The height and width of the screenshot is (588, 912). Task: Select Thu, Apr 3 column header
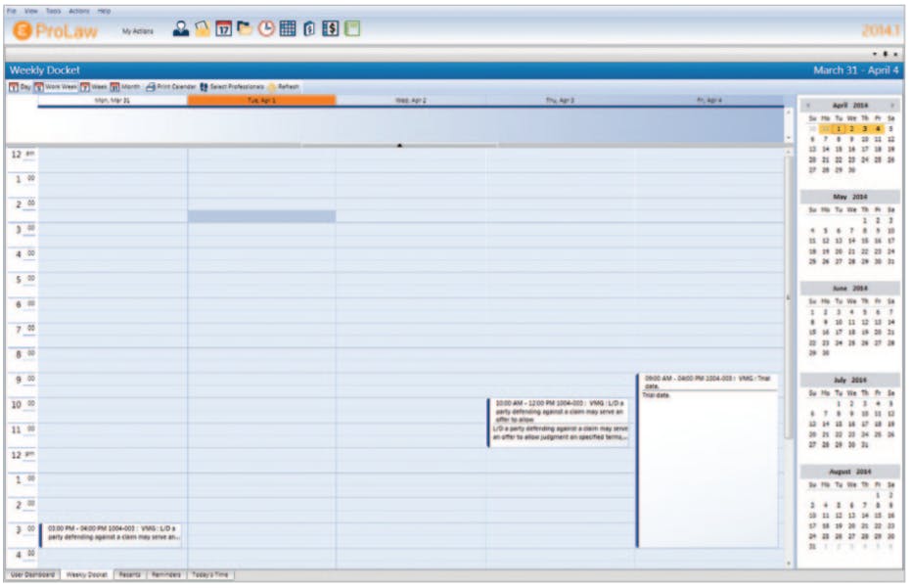coord(560,101)
